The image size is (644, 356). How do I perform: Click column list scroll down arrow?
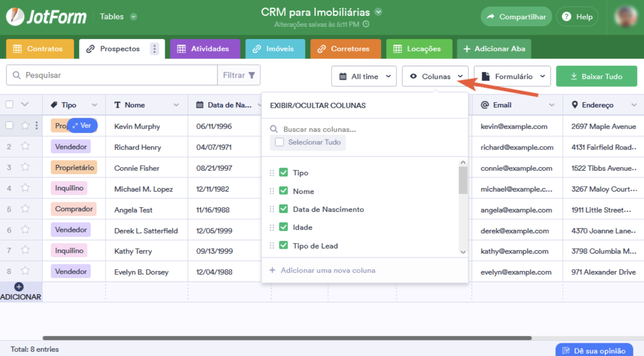463,252
